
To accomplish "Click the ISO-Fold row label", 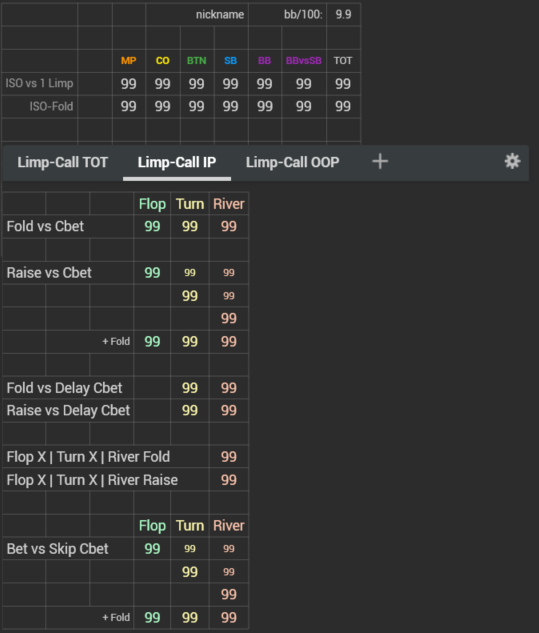I will click(51, 107).
